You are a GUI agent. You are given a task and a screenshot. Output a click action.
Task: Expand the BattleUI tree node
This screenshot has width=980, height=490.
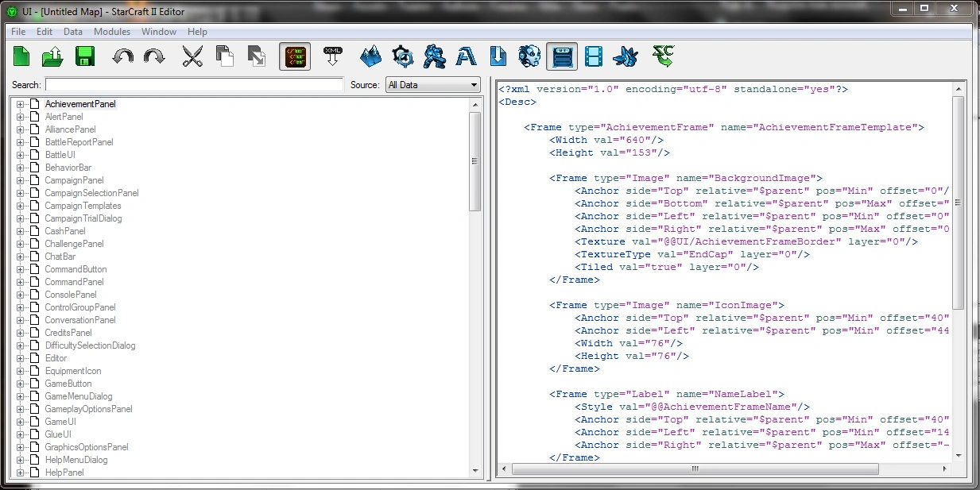pos(21,155)
